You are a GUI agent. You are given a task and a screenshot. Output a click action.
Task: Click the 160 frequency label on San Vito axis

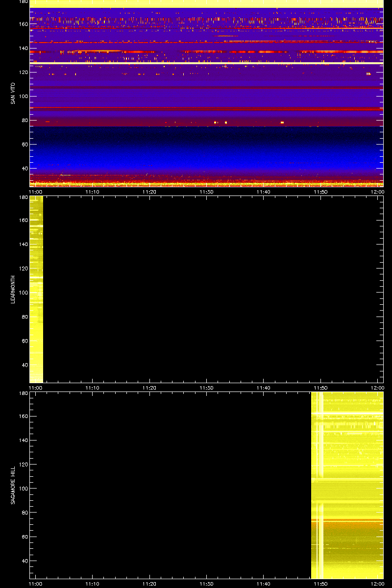point(24,24)
